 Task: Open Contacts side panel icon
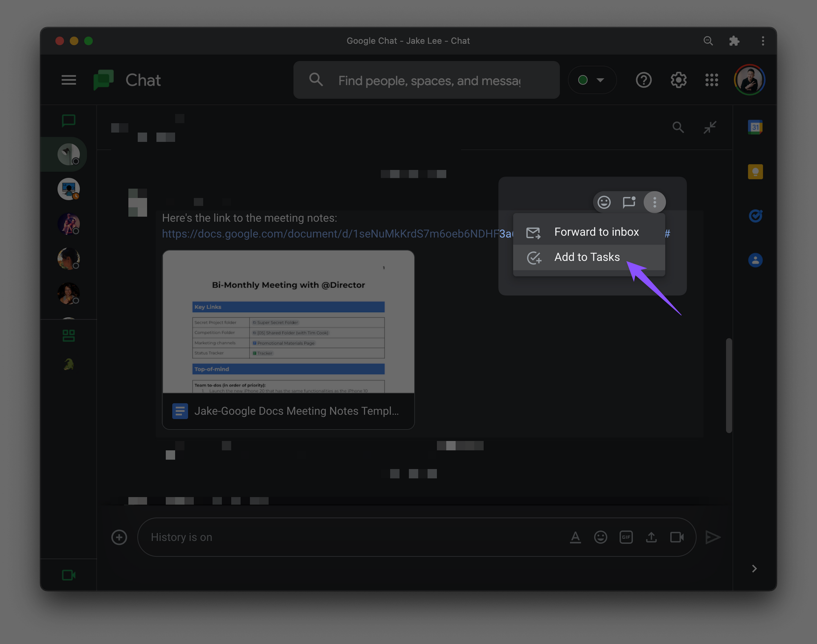pyautogui.click(x=755, y=260)
